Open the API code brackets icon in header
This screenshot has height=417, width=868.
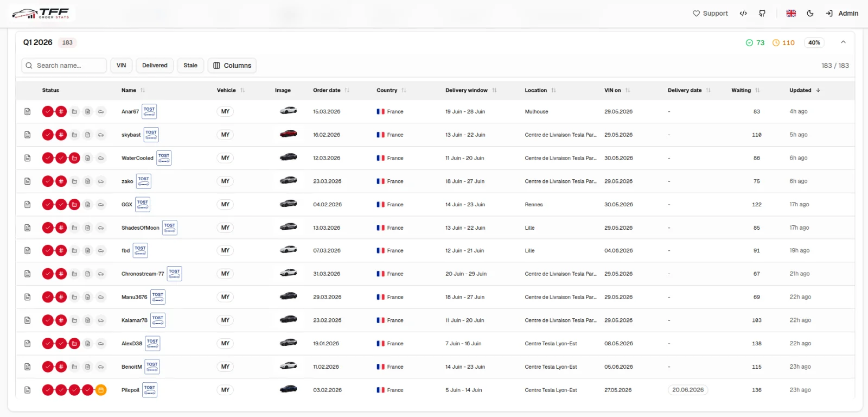(x=743, y=14)
